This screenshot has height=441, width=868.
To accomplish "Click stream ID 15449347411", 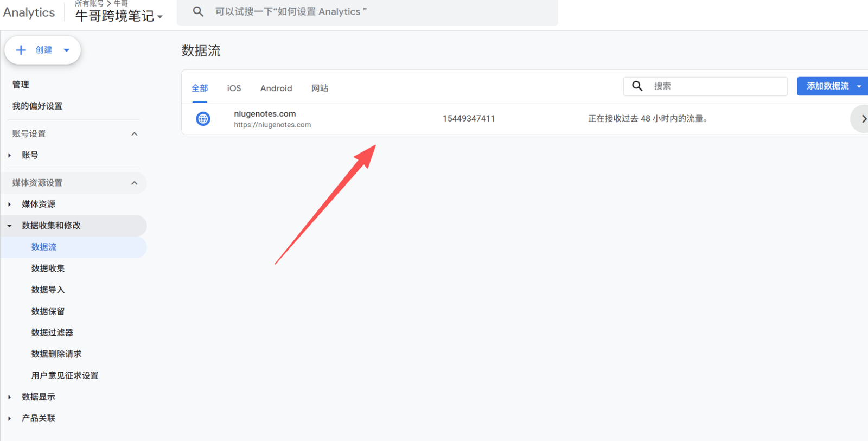I will (469, 119).
